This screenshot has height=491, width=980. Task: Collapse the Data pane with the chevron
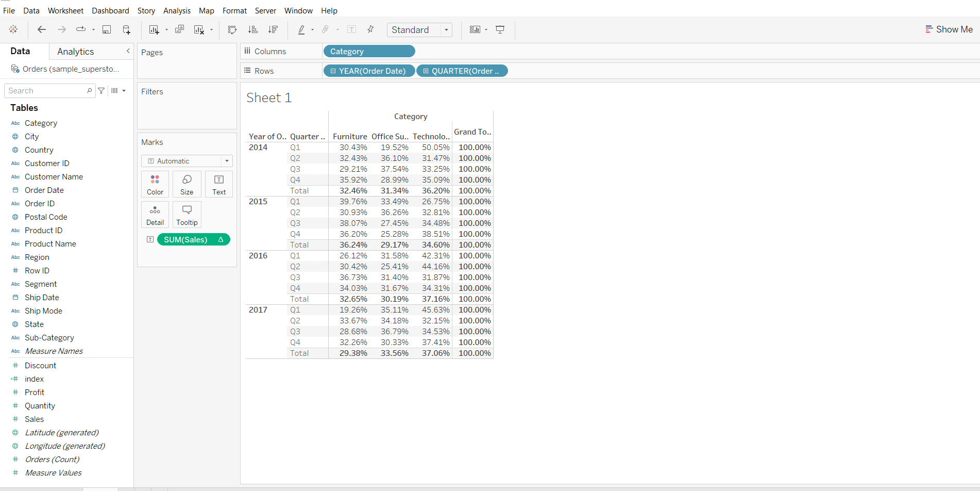tap(128, 51)
